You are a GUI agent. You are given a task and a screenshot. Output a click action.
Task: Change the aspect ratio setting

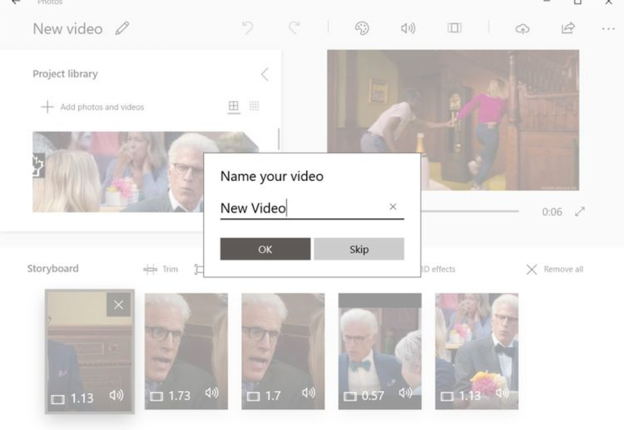(x=454, y=28)
